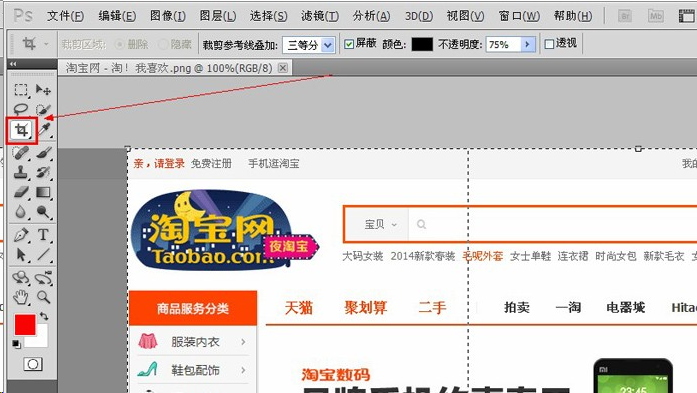Select the 删除 crop area radio button
Screen dimensions: 697x393
point(119,44)
